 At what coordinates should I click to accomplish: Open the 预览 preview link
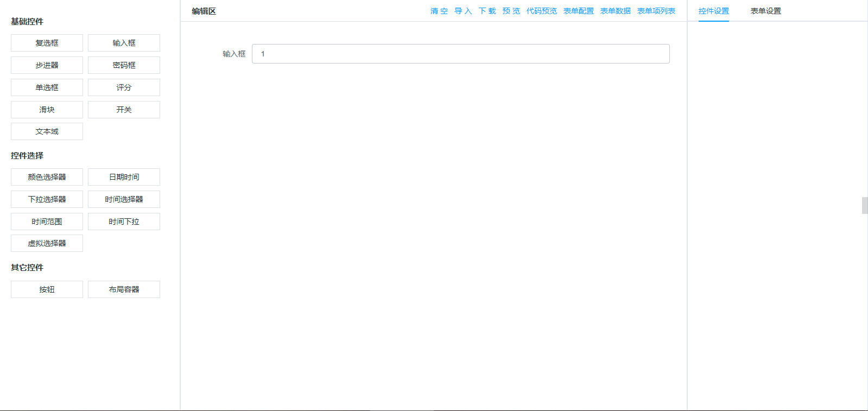tap(511, 11)
